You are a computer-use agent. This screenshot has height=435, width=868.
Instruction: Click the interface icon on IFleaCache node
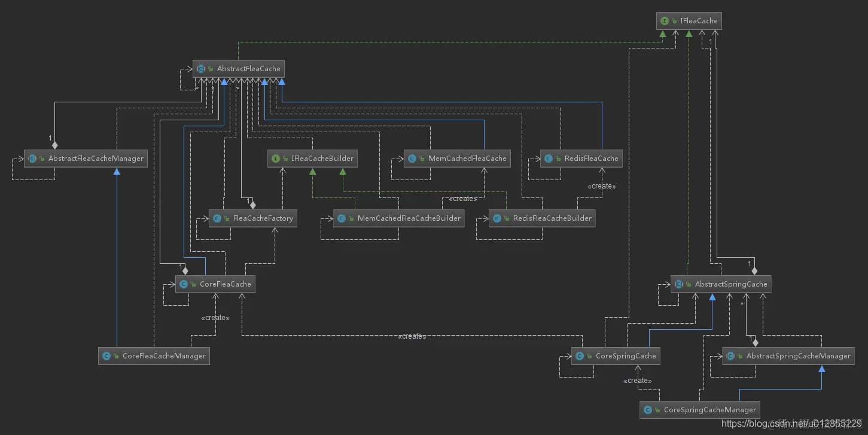664,21
